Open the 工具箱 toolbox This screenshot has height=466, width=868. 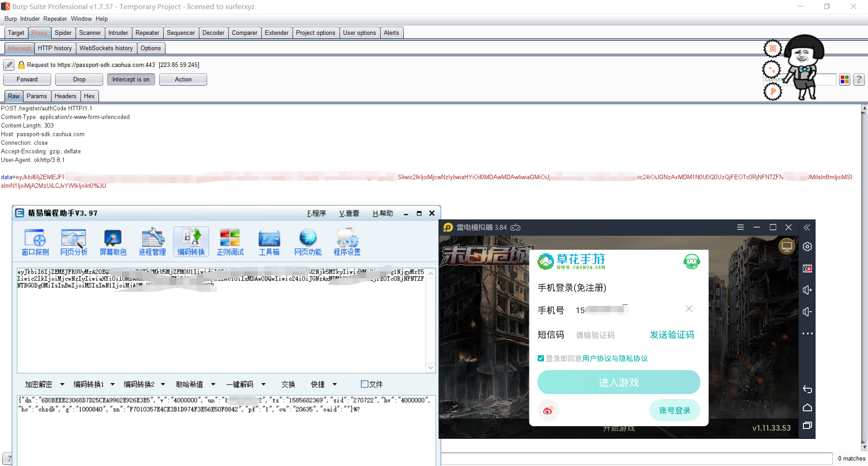point(269,242)
